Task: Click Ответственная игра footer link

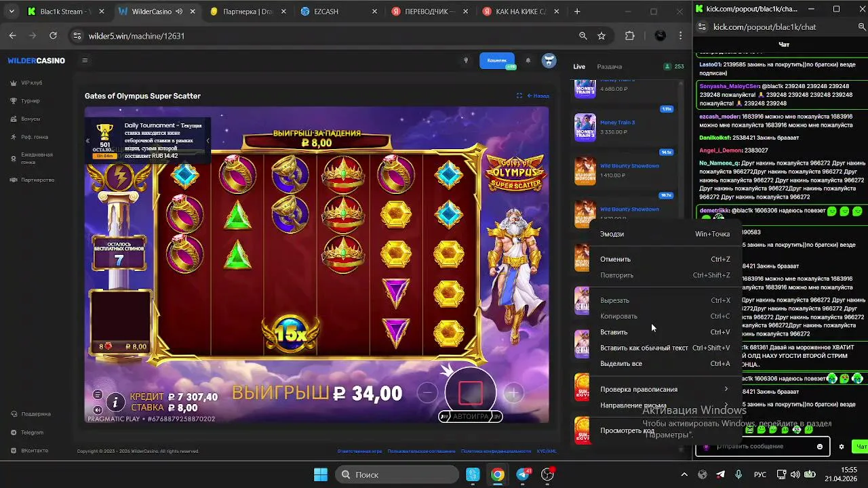Action: (359, 451)
